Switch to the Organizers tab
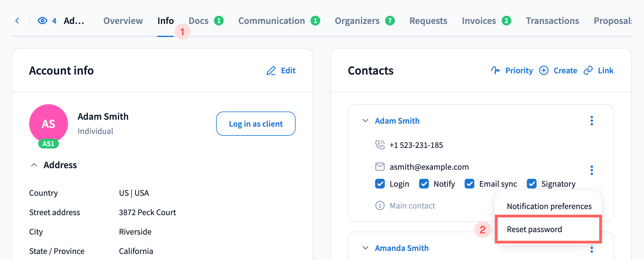The height and width of the screenshot is (260, 644). click(357, 21)
